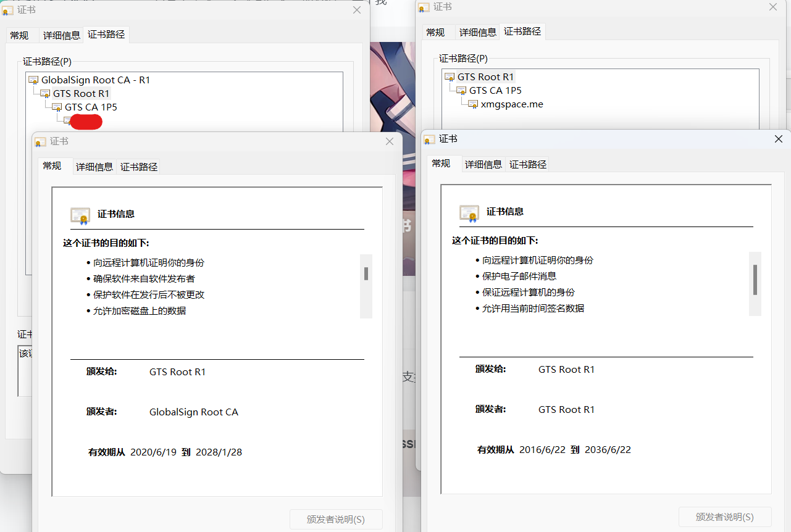Click expiry date 2028/1/28
Screen dimensions: 791x532
coord(219,452)
